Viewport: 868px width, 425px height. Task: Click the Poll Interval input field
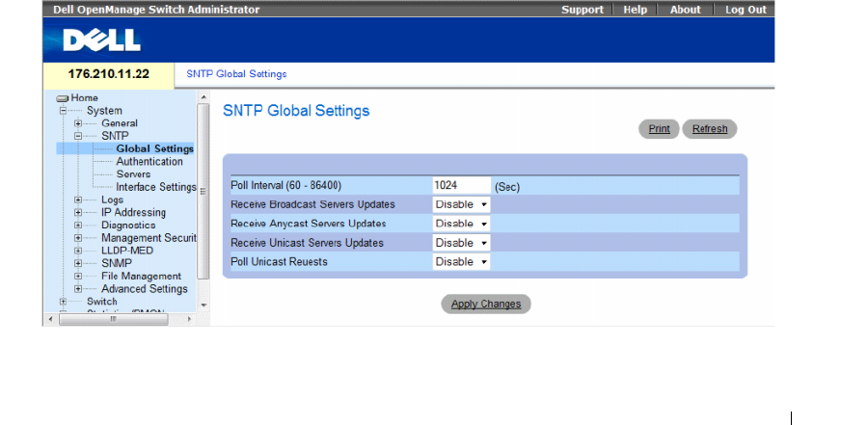461,186
